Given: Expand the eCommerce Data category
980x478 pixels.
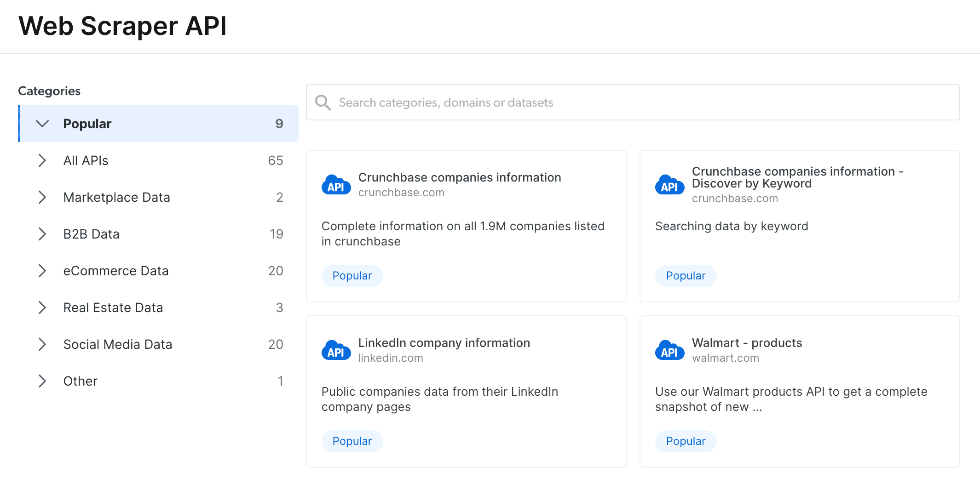Looking at the screenshot, I should coord(42,271).
